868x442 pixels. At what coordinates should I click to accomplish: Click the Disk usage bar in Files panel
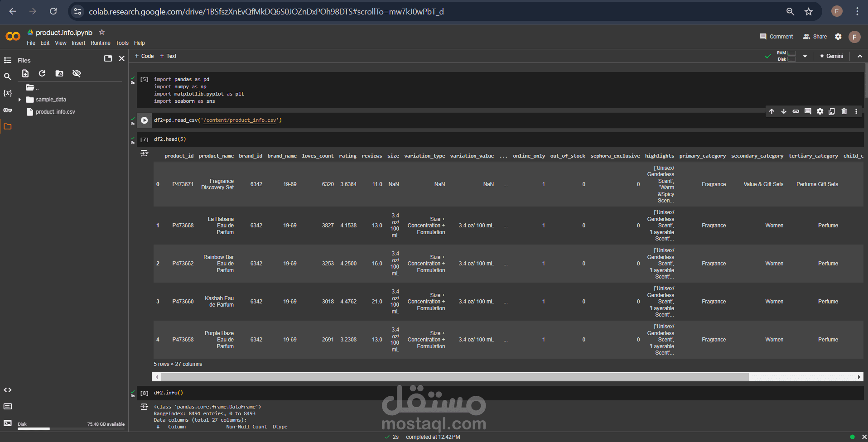71,428
